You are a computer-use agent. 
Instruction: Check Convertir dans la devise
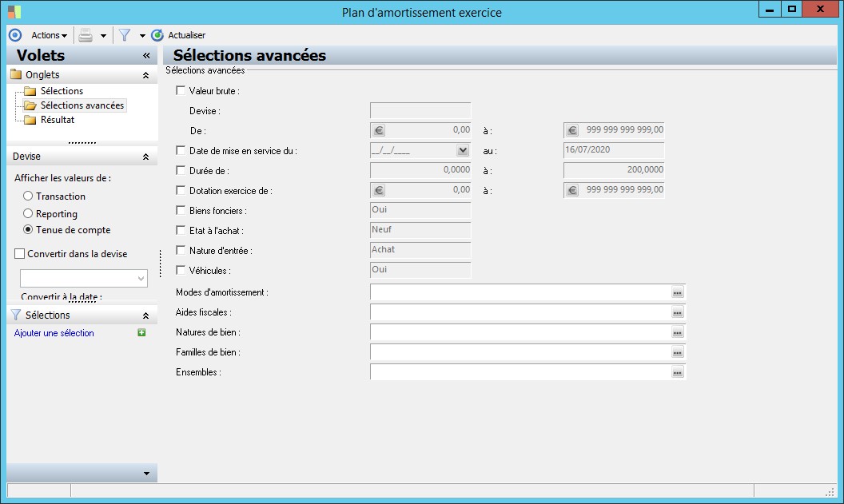pos(20,254)
